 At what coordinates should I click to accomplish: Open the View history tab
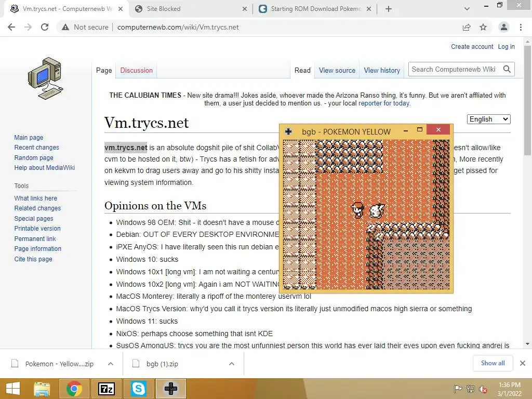tap(382, 70)
